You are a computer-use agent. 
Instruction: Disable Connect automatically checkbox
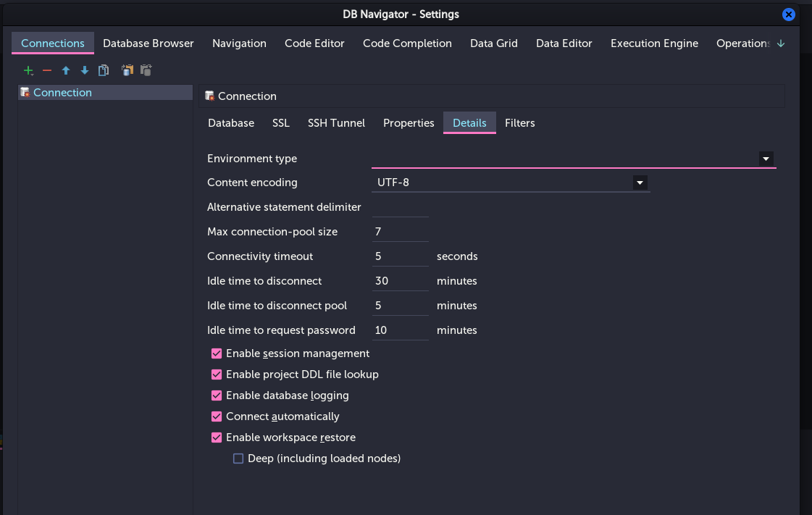[x=217, y=416]
